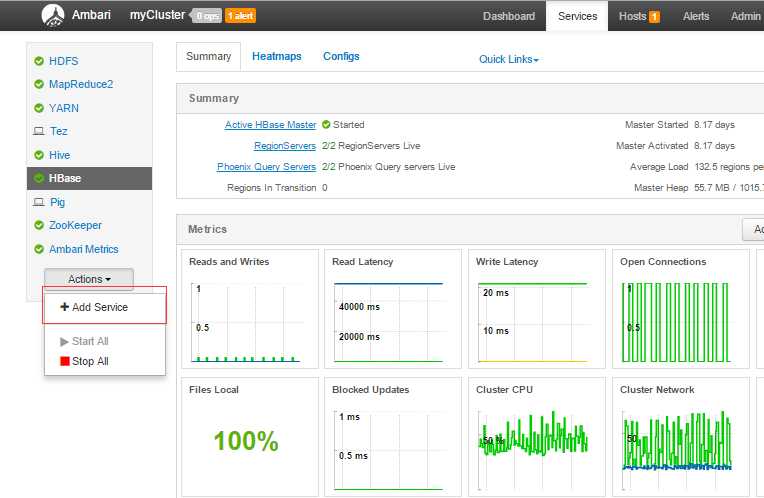
Task: Open the Dashboard top menu
Action: coord(509,16)
